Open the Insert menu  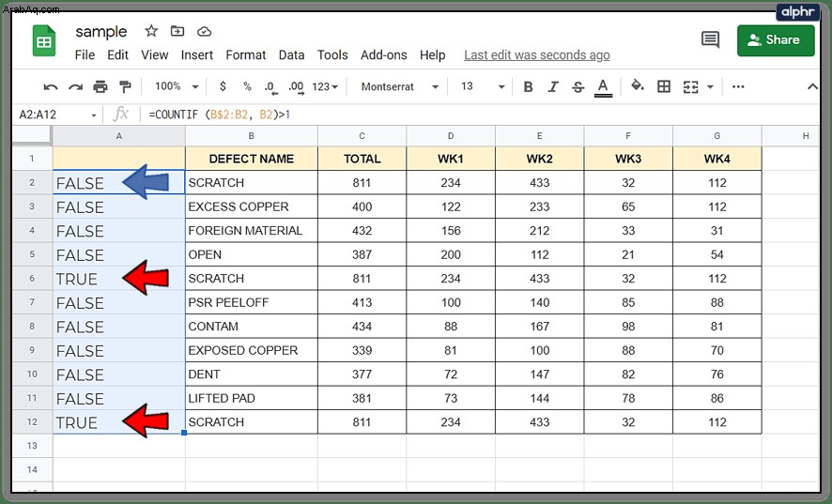pyautogui.click(x=197, y=55)
